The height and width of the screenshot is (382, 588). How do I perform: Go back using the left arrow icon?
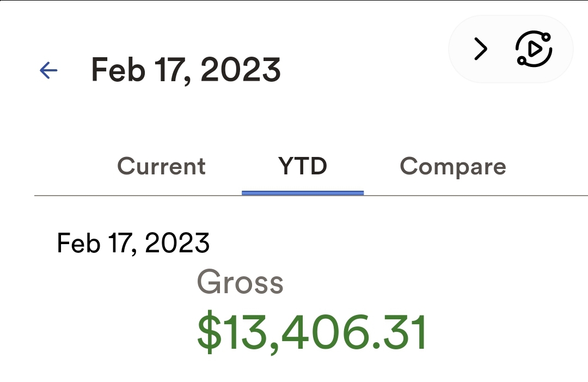coord(48,70)
